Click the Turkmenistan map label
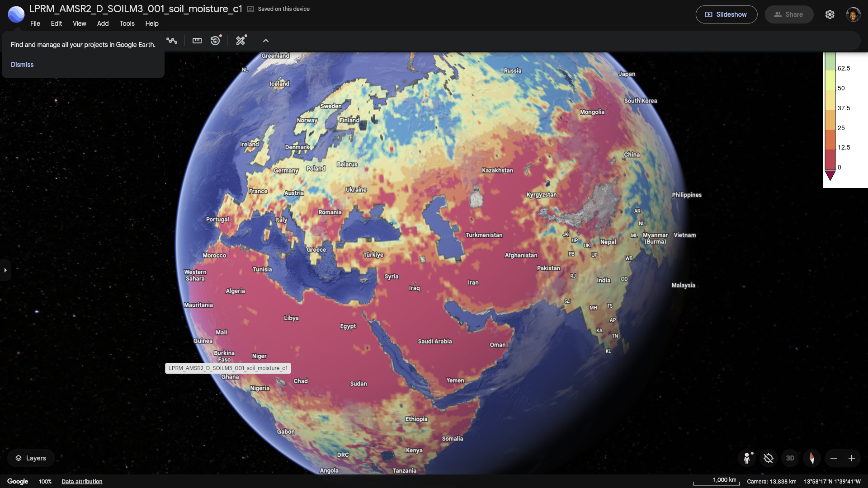This screenshot has height=488, width=868. point(484,235)
